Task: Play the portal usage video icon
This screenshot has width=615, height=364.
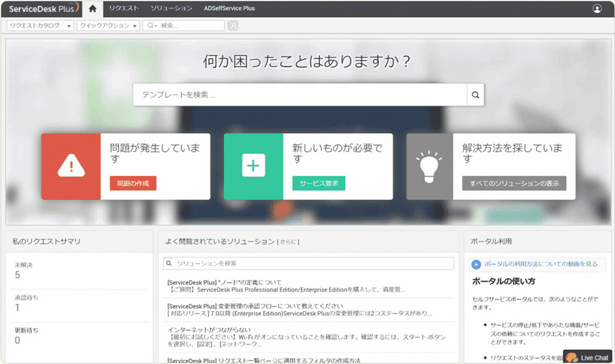Action: [x=476, y=264]
